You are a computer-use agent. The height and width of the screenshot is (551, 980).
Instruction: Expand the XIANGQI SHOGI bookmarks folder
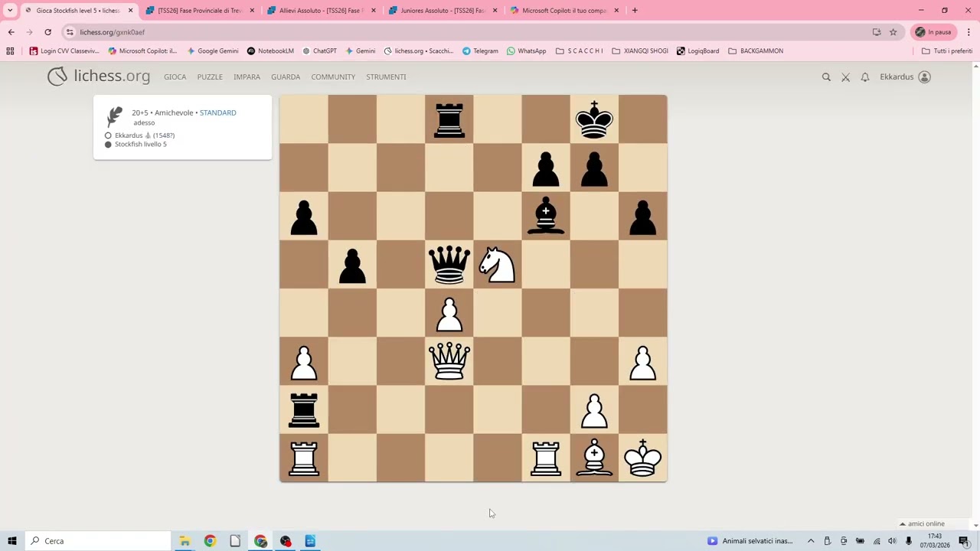[640, 51]
